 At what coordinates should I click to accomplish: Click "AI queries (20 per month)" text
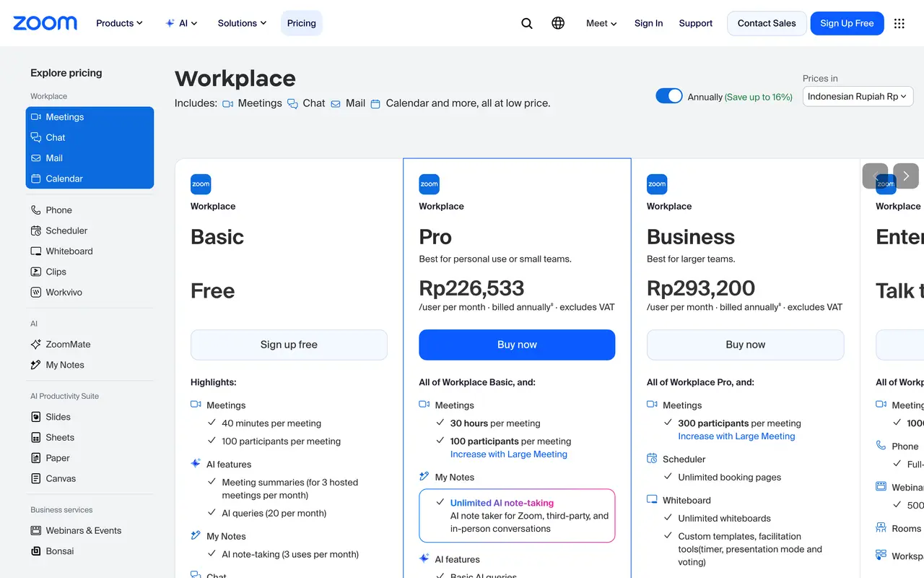tap(274, 514)
